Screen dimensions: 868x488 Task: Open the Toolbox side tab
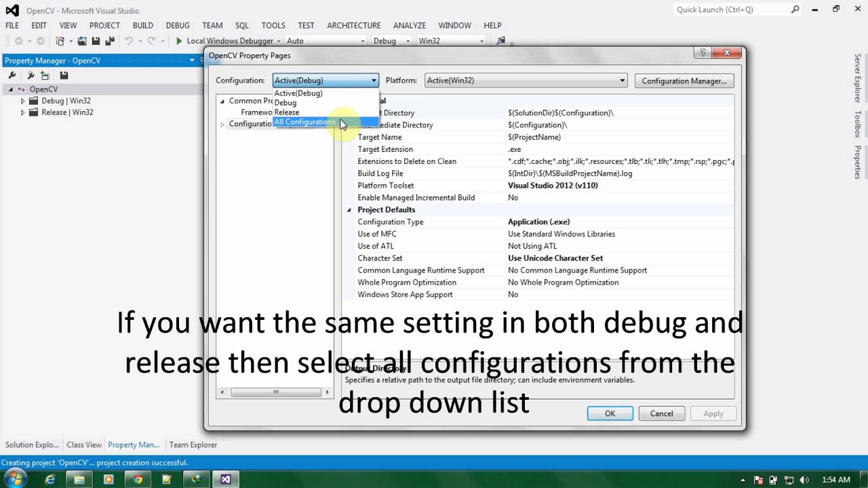point(858,124)
